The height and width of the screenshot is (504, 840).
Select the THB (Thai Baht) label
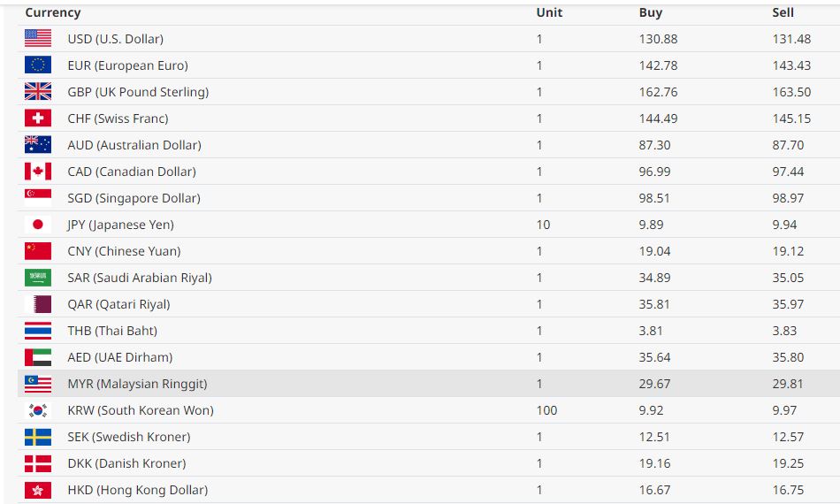click(x=112, y=331)
